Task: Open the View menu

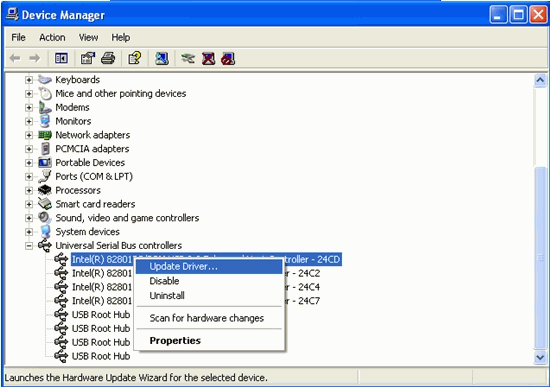Action: (88, 37)
